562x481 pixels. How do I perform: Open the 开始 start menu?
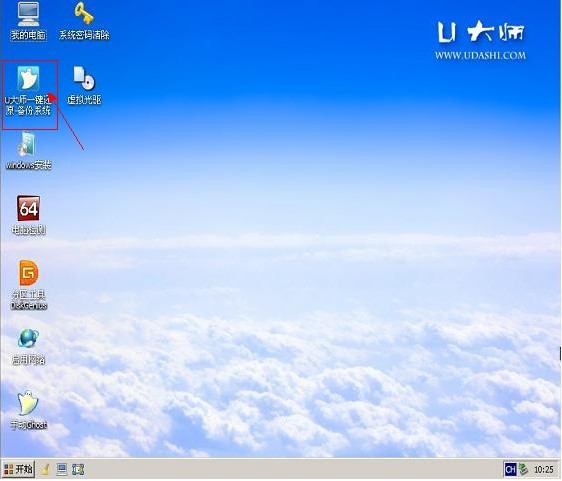[x=18, y=469]
